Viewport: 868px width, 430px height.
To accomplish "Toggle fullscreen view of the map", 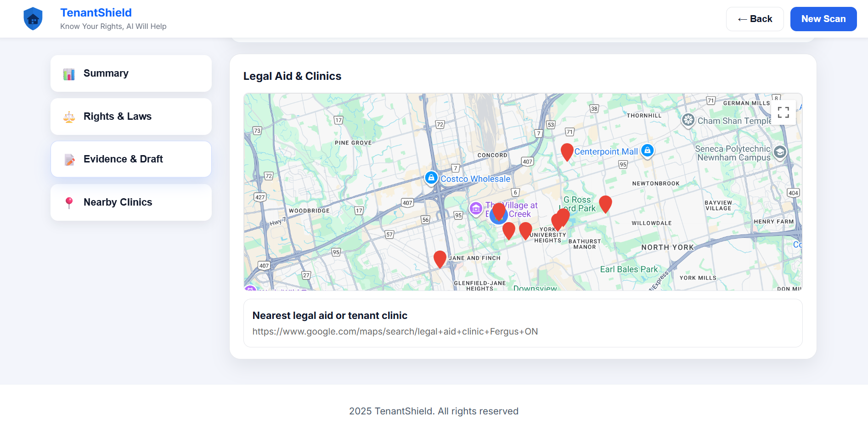I will (x=783, y=112).
